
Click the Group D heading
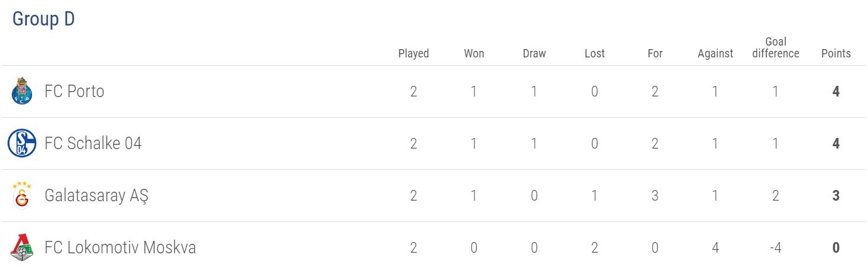[44, 19]
